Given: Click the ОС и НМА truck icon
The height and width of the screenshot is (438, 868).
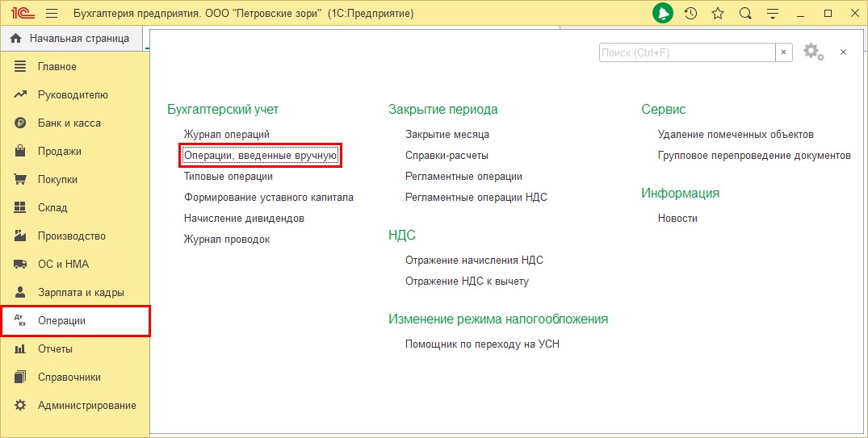Looking at the screenshot, I should (20, 264).
